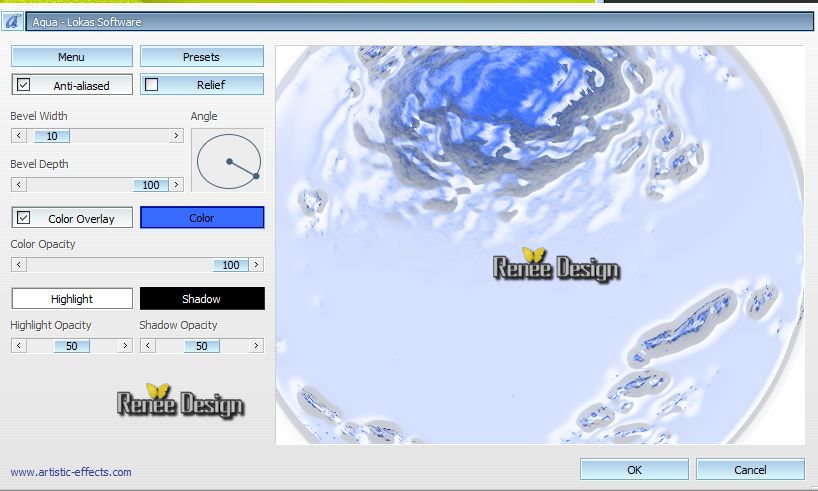The image size is (818, 491).
Task: Click the Aqua - Lokas Software title bar
Action: 420,21
